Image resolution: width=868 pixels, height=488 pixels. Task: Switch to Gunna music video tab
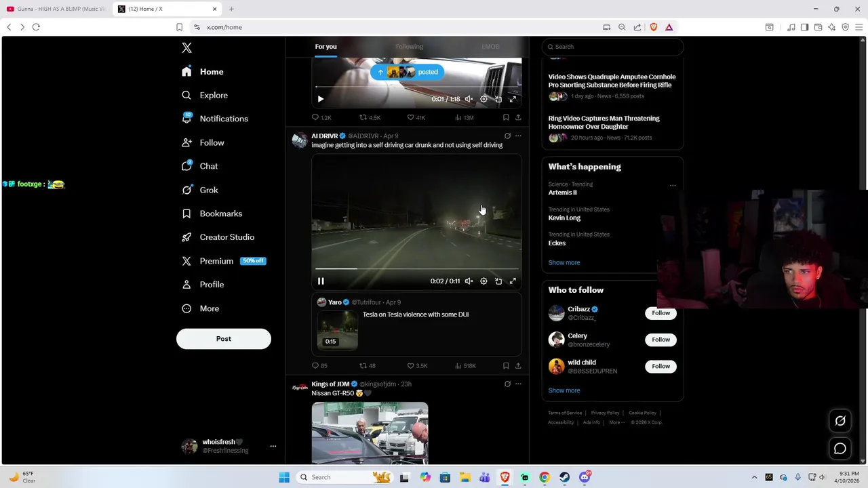click(x=56, y=9)
